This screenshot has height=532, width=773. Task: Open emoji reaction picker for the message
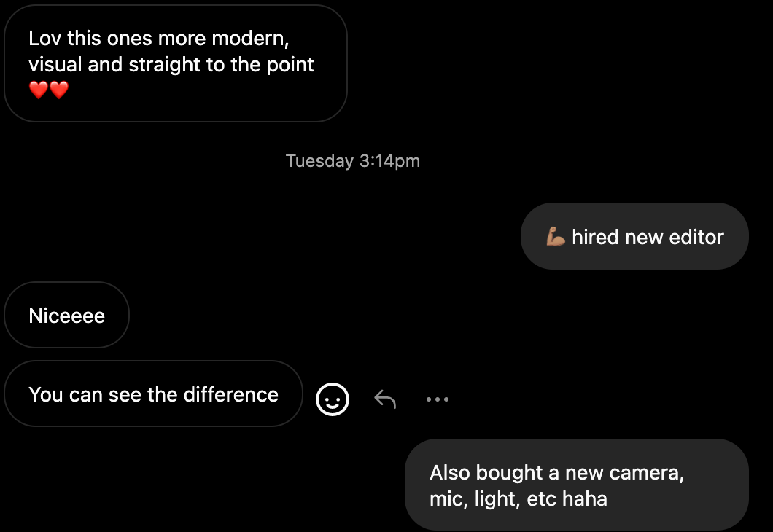[333, 399]
